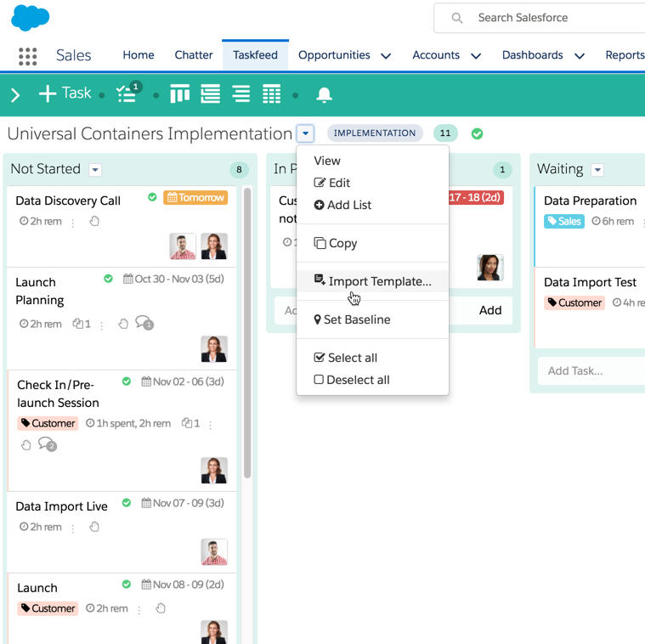Open Not Started list dropdown
This screenshot has width=645, height=644.
95,169
